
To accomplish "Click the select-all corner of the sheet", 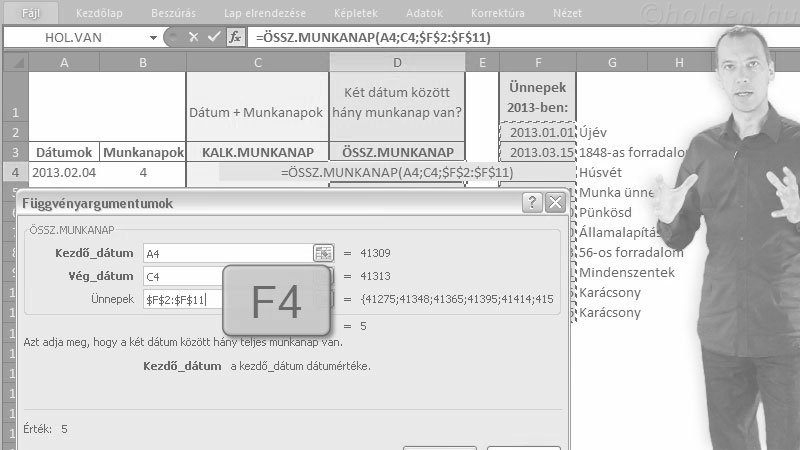I will point(16,62).
